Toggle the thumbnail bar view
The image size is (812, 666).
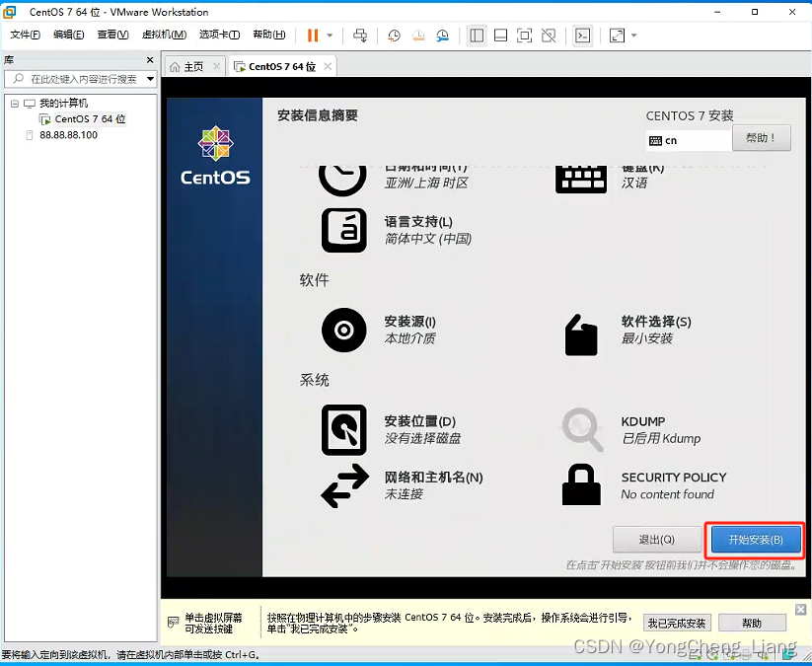500,36
